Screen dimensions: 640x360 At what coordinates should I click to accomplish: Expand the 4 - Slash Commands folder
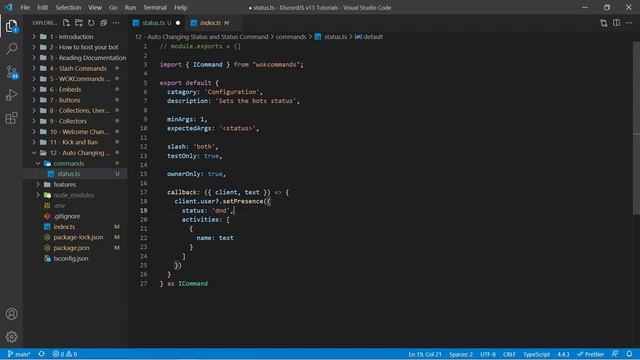(x=75, y=69)
